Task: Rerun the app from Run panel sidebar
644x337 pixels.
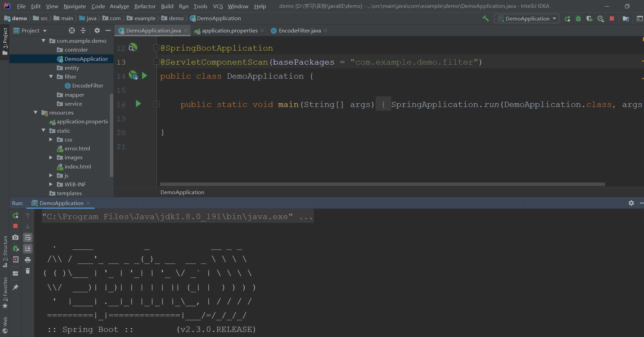Action: 15,215
